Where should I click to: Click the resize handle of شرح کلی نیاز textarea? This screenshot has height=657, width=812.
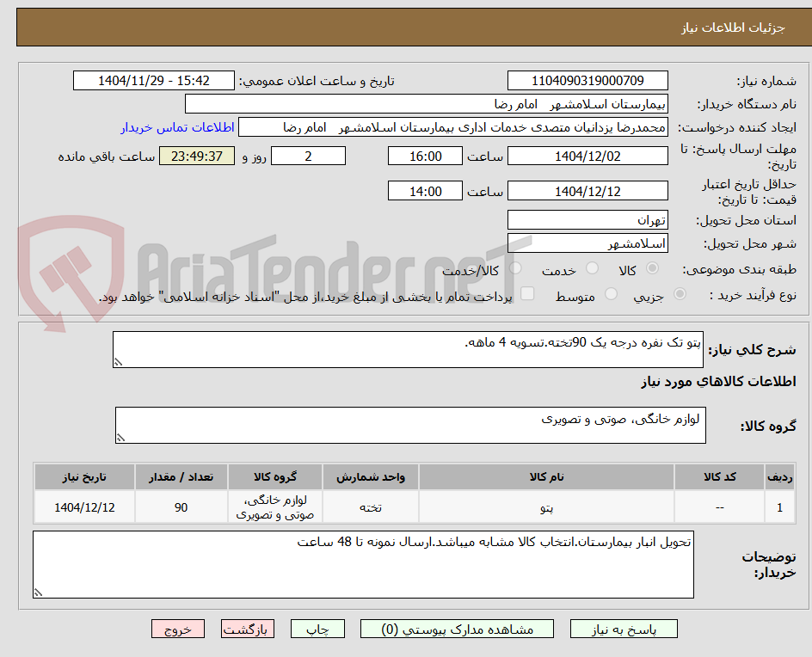(118, 362)
